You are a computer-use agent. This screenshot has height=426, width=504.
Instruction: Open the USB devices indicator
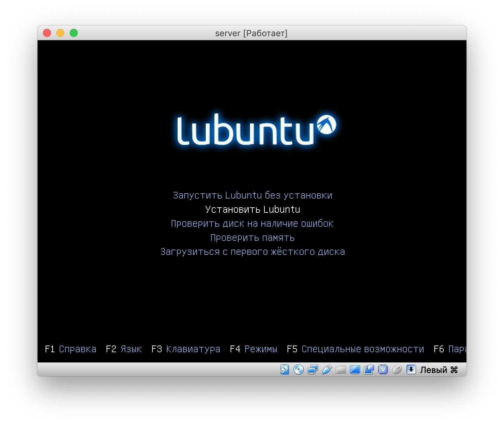coord(327,370)
